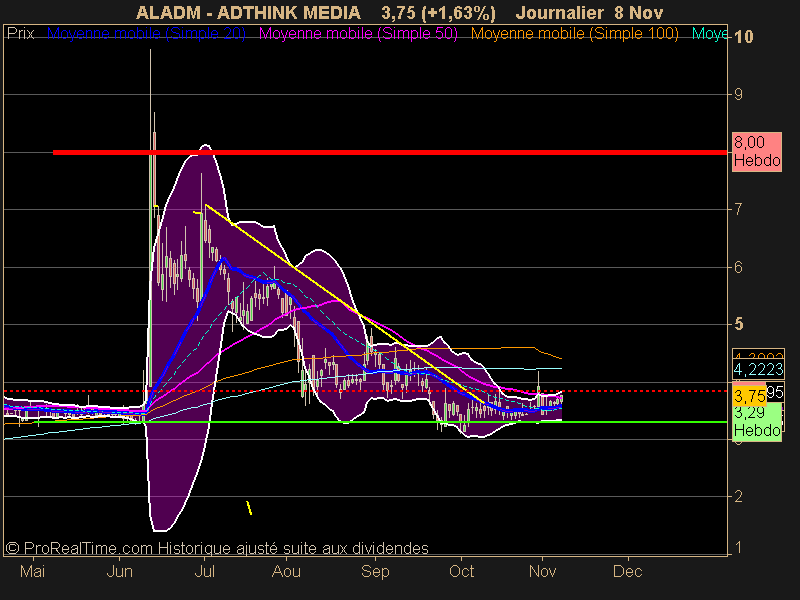Click the 7 value on the price axis

(x=738, y=209)
